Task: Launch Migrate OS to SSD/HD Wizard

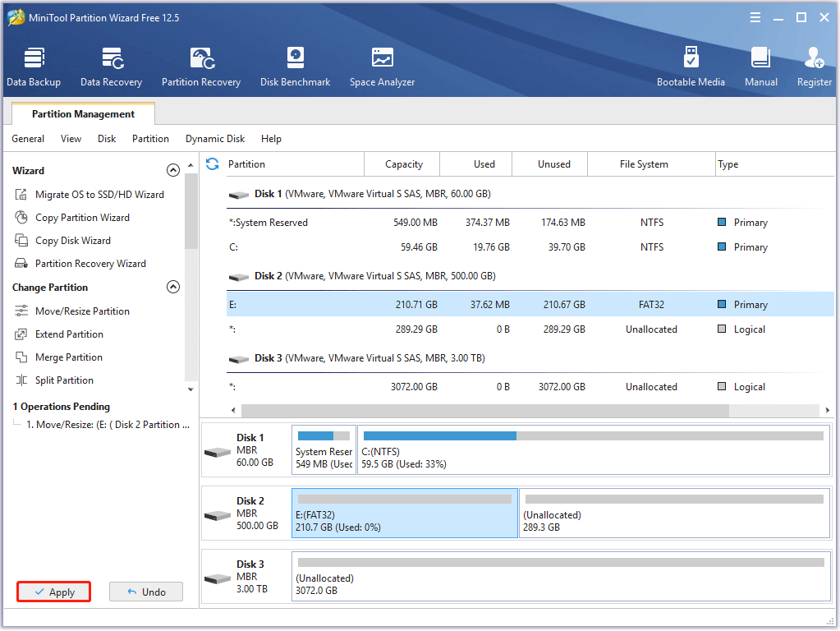Action: 89,194
